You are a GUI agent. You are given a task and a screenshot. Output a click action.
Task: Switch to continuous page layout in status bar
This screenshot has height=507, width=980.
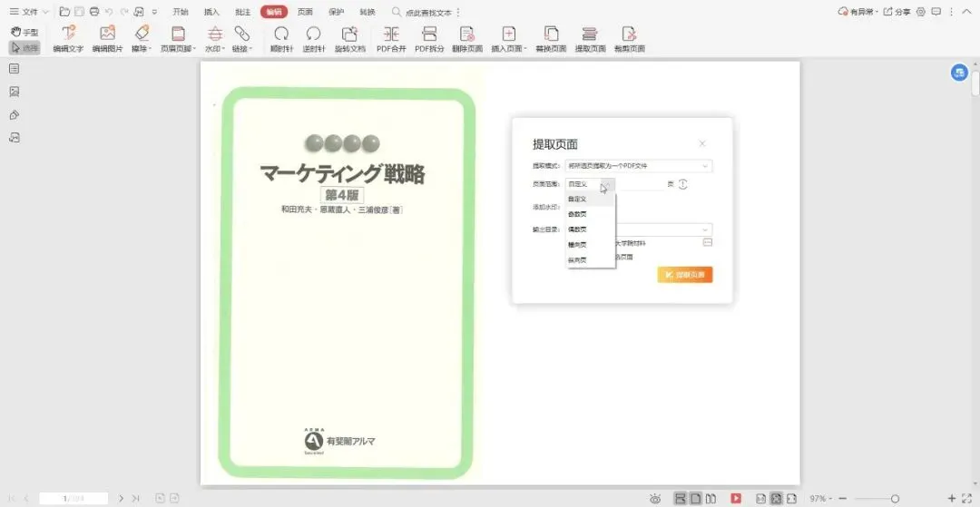680,498
